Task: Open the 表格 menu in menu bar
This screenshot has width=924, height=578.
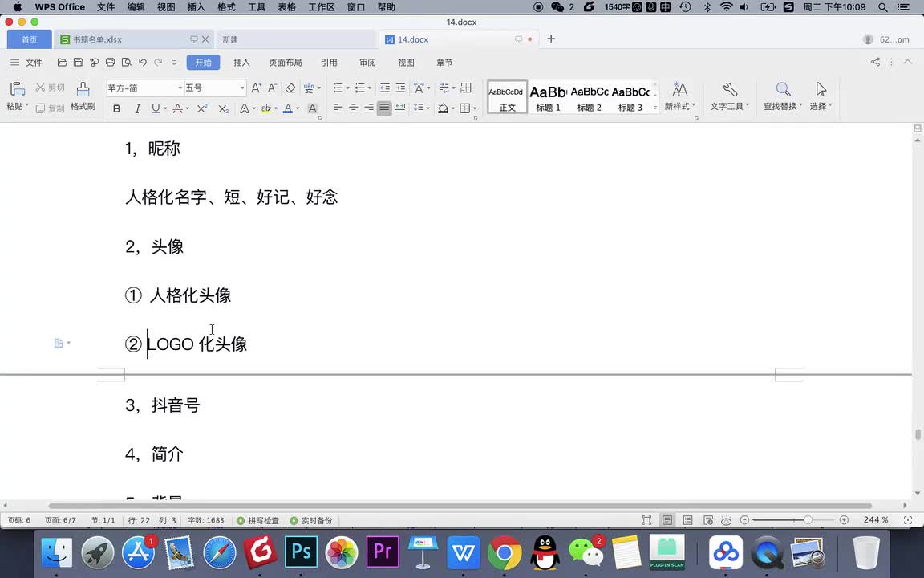Action: pyautogui.click(x=287, y=7)
